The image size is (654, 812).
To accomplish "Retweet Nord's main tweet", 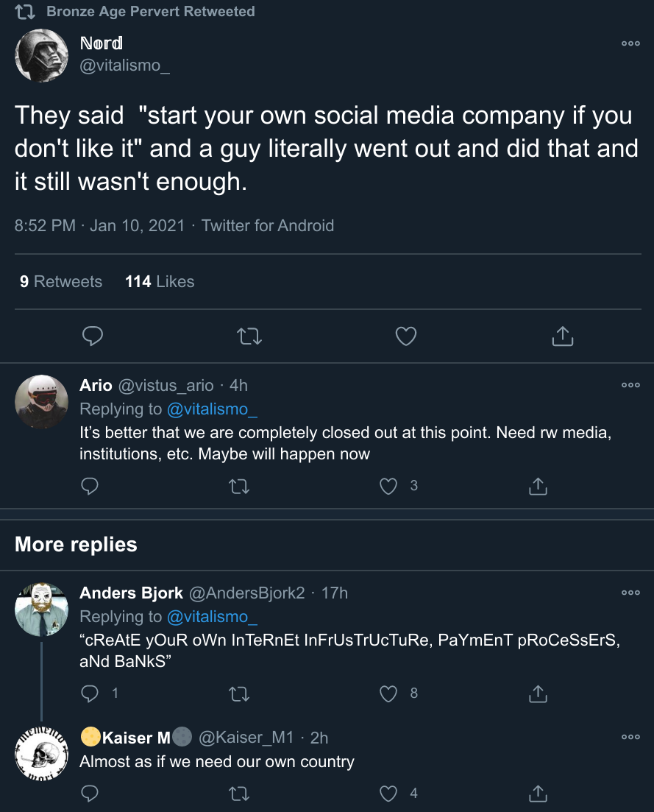I will [249, 336].
